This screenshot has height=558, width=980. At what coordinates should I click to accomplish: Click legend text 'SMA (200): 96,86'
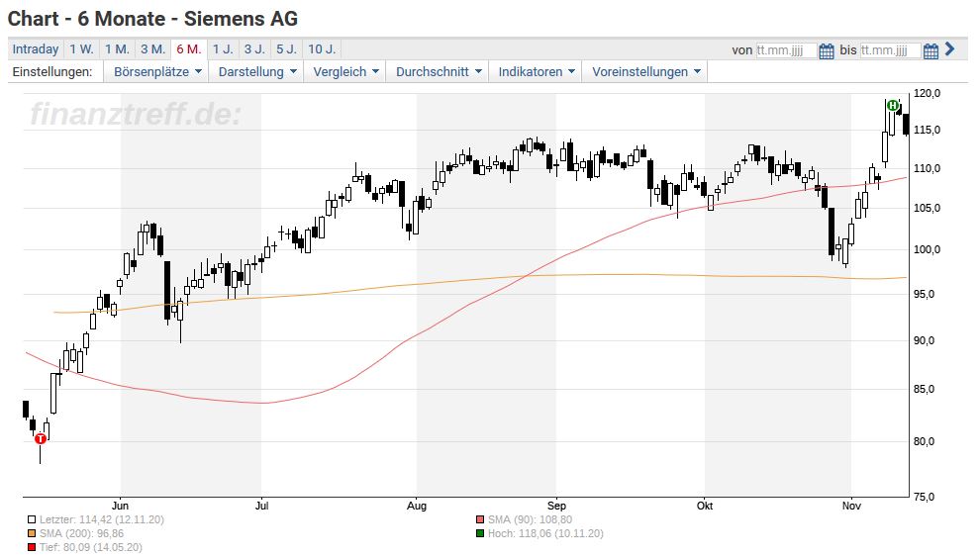82,533
